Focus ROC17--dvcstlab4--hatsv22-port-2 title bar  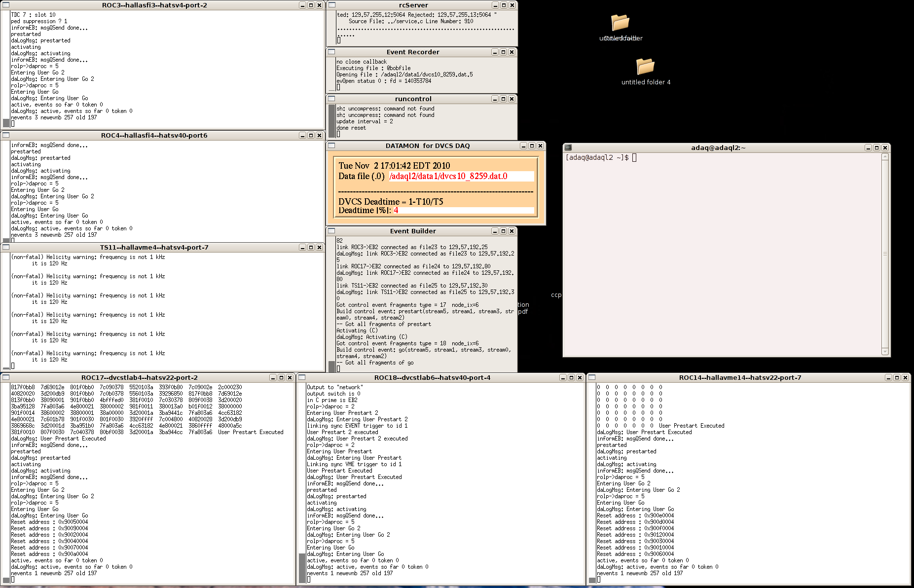[x=140, y=377]
